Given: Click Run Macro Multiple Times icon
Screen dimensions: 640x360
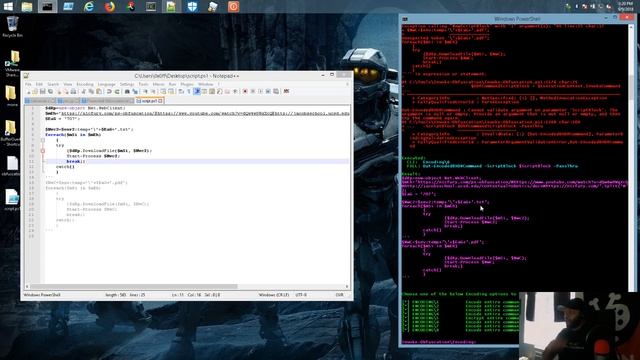Looking at the screenshot, I should (268, 91).
